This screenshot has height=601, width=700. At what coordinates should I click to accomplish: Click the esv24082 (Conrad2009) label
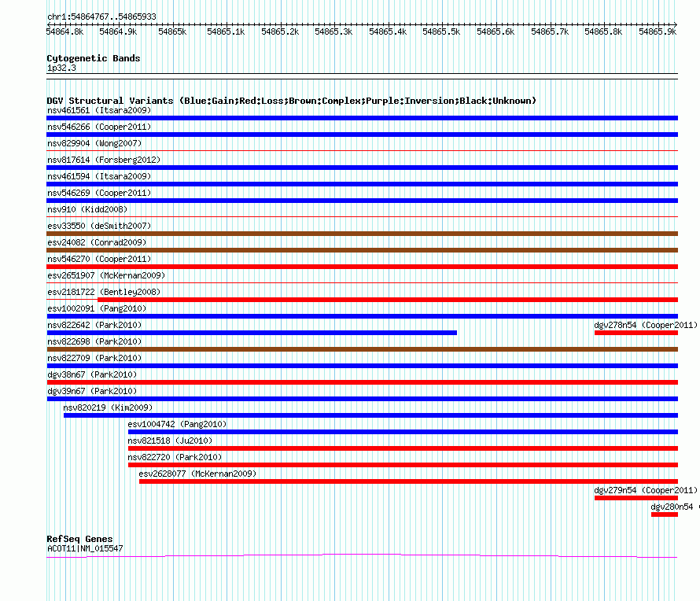pos(97,242)
